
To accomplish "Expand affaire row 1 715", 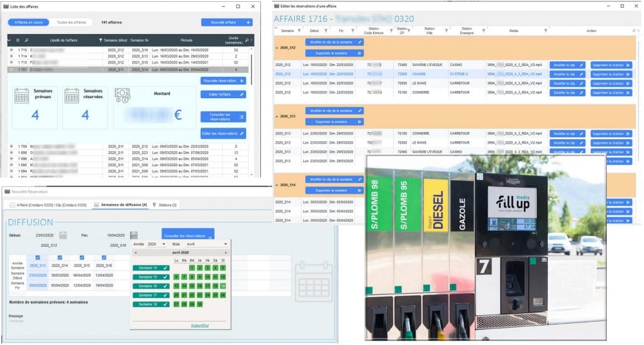I will click(x=12, y=50).
